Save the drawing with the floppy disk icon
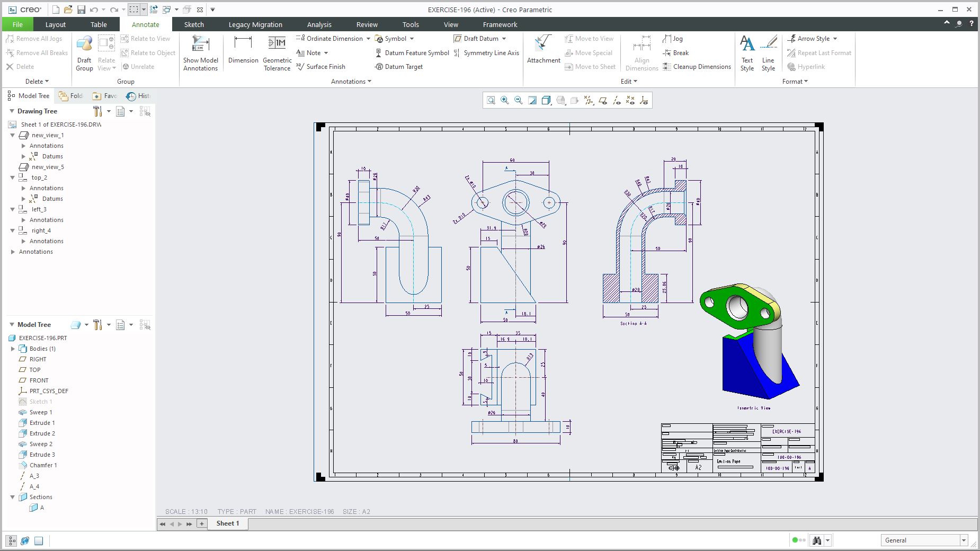The width and height of the screenshot is (980, 551). coord(81,10)
